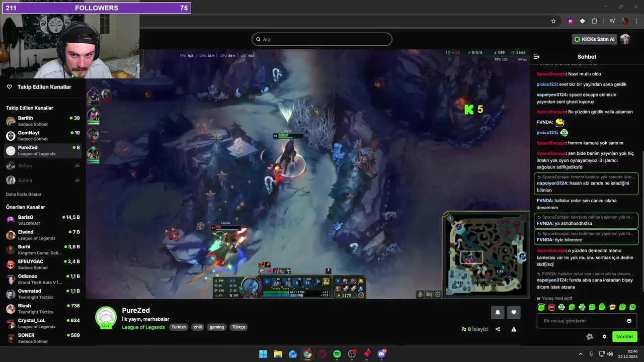Open Crystal_LoL channel
This screenshot has width=644, height=362.
[x=43, y=323]
